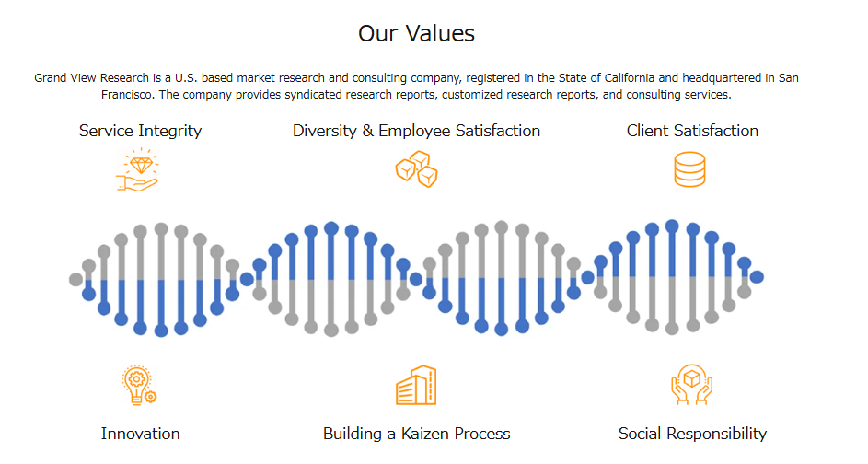Click the rightmost blue dot of the DNA helix
The height and width of the screenshot is (464, 868).
757,276
